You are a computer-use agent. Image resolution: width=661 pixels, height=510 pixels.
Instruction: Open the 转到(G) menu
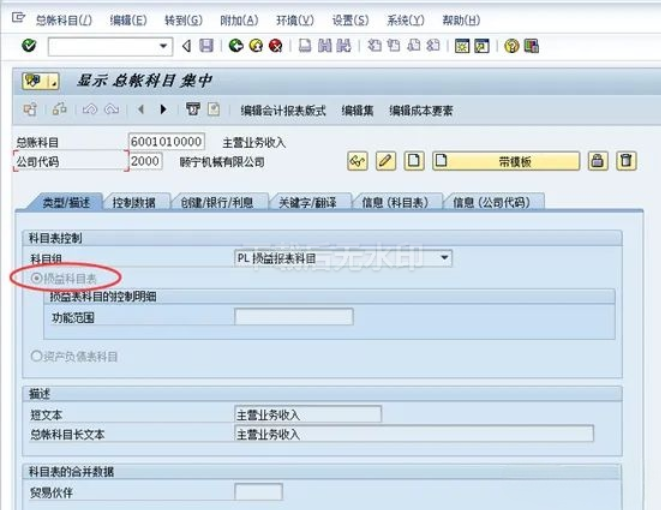pyautogui.click(x=183, y=20)
